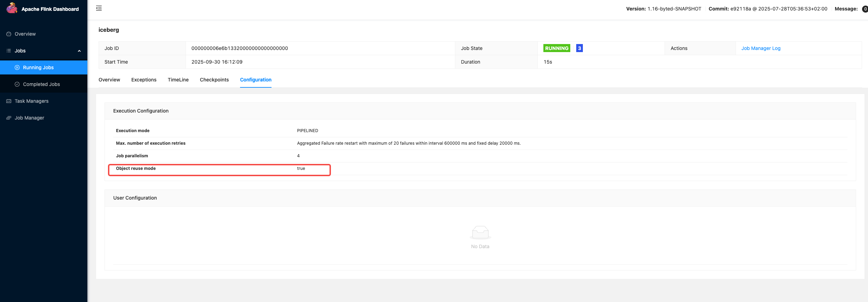Click the Apache Flink squirrel logo
868x302 pixels.
[x=12, y=8]
